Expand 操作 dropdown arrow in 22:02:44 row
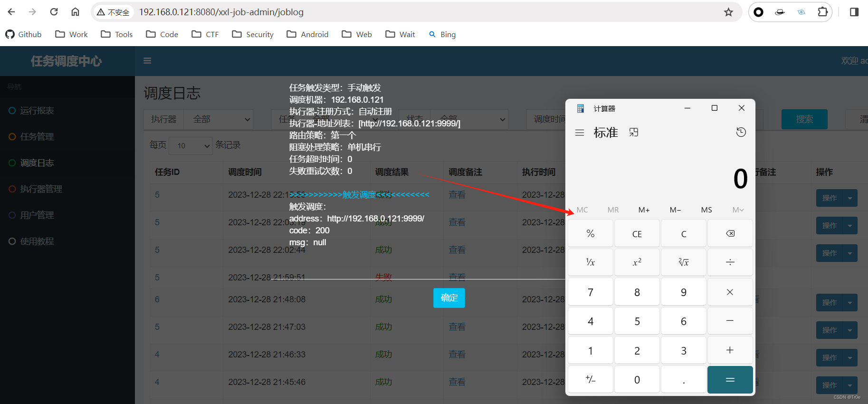This screenshot has width=868, height=404. (850, 253)
